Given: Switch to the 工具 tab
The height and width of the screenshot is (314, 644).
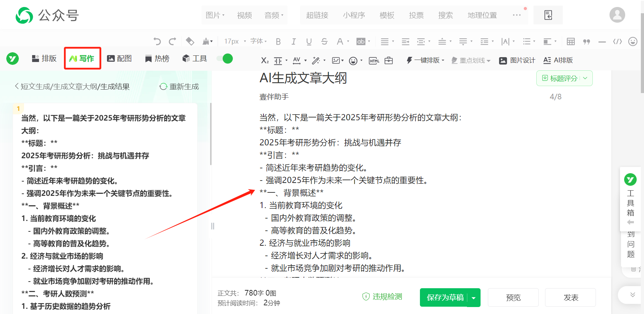Looking at the screenshot, I should (194, 59).
